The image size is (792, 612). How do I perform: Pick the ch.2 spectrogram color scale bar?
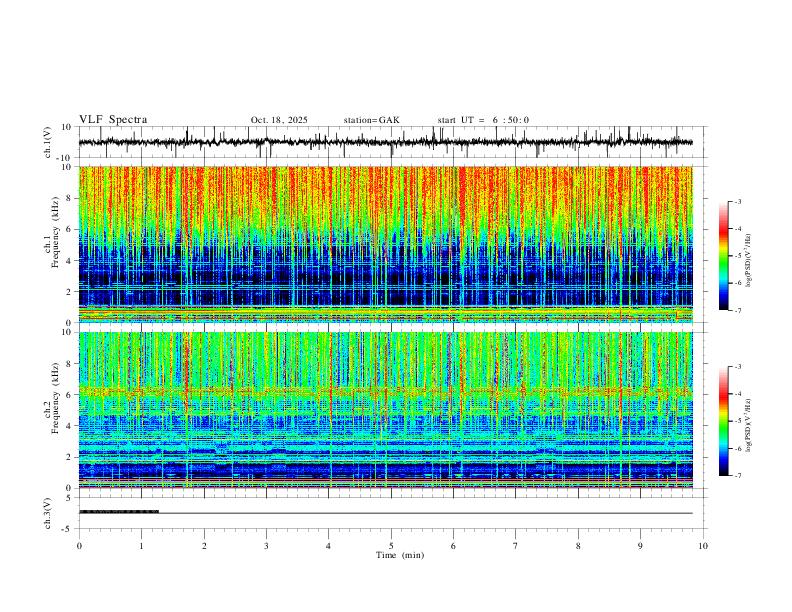click(723, 421)
